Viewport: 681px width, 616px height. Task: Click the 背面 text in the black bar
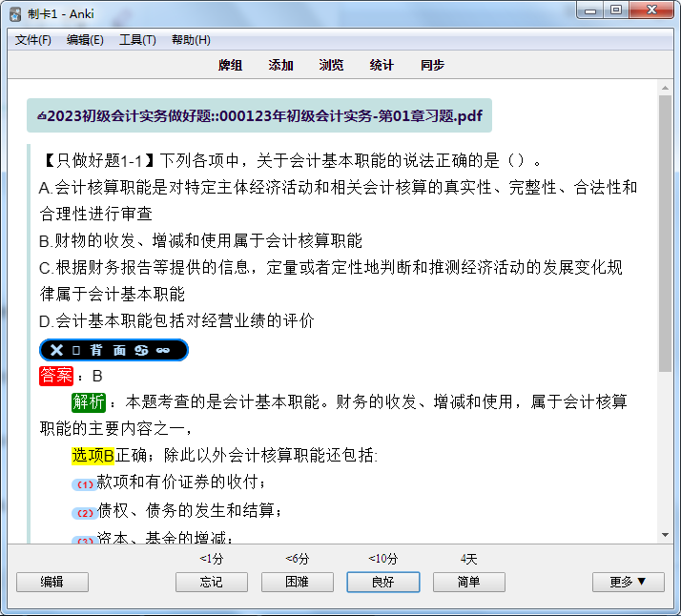click(108, 350)
